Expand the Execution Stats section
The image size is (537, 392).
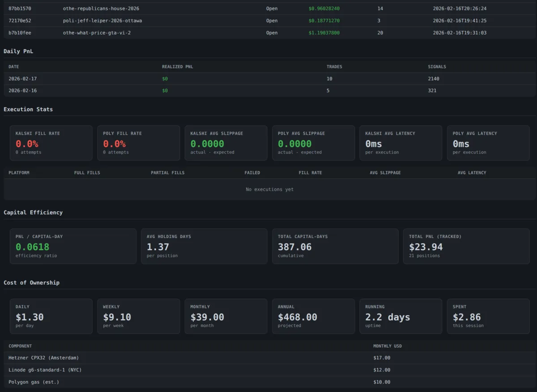pos(28,109)
